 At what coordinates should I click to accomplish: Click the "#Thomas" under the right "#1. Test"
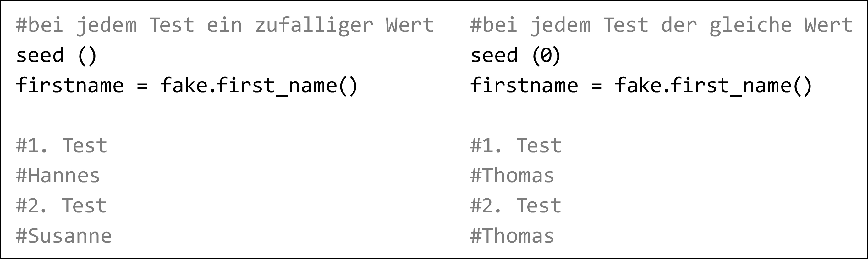pyautogui.click(x=512, y=176)
